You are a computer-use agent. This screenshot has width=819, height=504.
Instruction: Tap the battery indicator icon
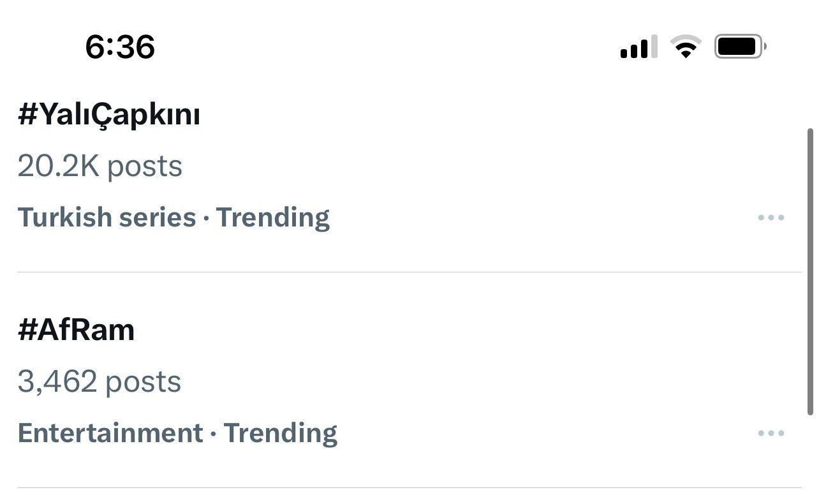click(740, 47)
